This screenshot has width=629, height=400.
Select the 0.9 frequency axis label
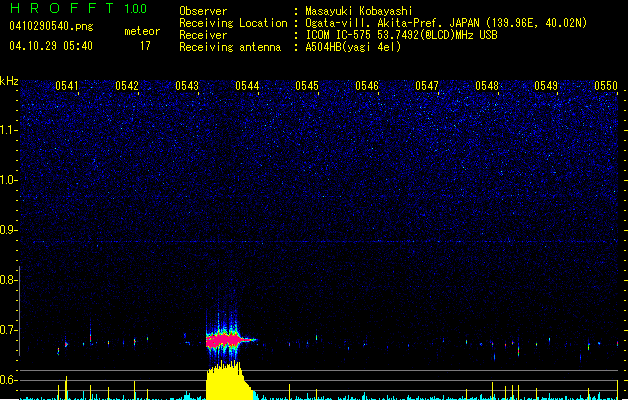(9, 229)
